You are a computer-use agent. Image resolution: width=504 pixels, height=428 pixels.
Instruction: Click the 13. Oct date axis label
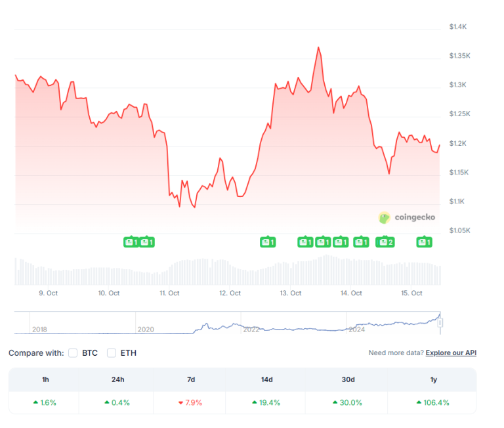(x=291, y=293)
